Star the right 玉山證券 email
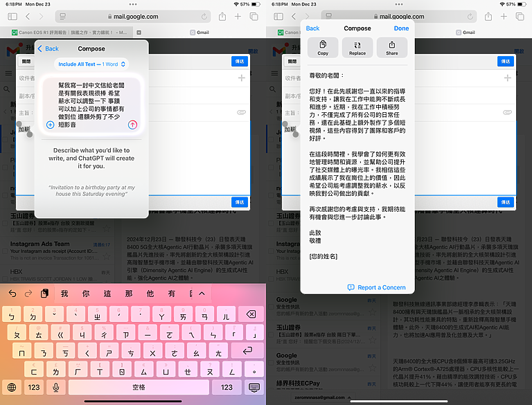This screenshot has width=532, height=405. [373, 339]
